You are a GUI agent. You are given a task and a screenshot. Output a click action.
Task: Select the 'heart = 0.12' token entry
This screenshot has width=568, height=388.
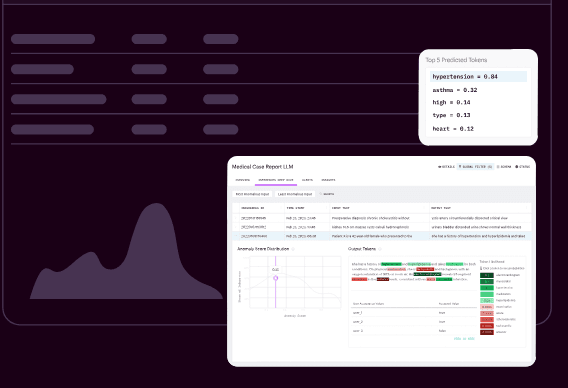(x=453, y=129)
